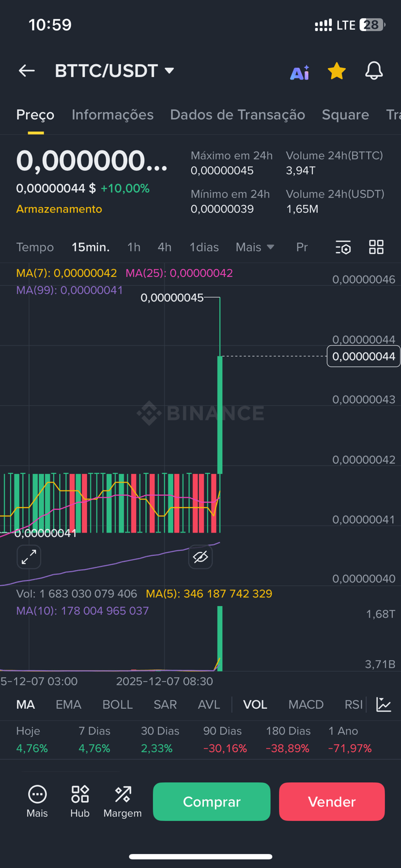Tap the MA(7) indicator legend
The image size is (401, 868).
pyautogui.click(x=66, y=273)
